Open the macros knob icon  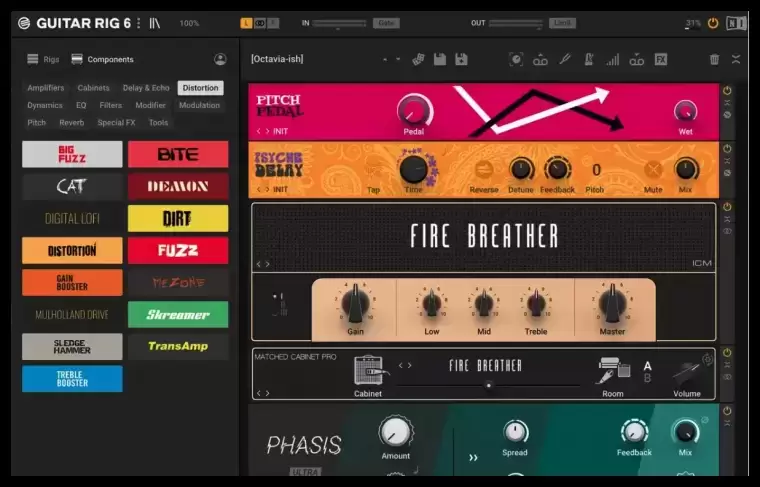(x=516, y=59)
